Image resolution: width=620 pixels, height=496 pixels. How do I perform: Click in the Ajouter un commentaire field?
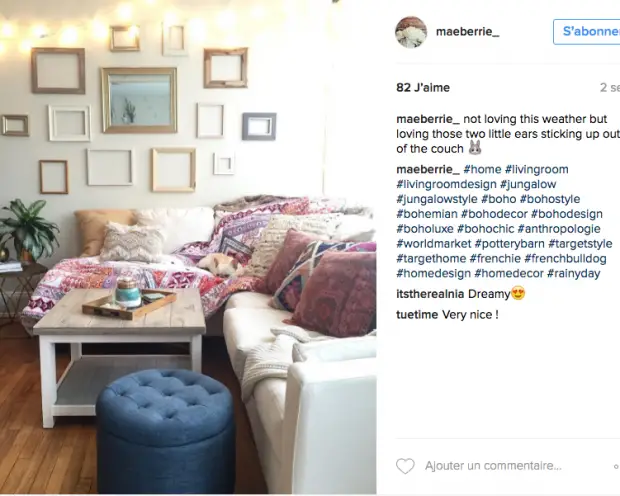click(493, 466)
